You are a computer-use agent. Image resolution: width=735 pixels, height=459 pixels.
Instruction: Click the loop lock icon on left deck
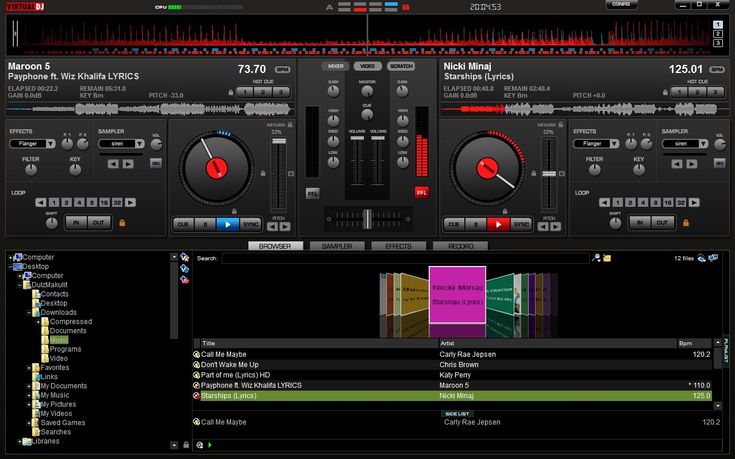pyautogui.click(x=122, y=223)
